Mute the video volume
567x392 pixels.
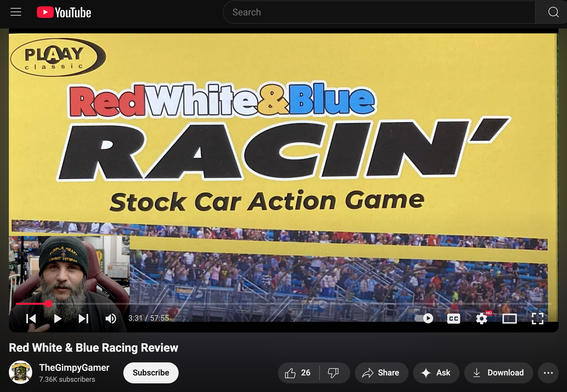(111, 319)
